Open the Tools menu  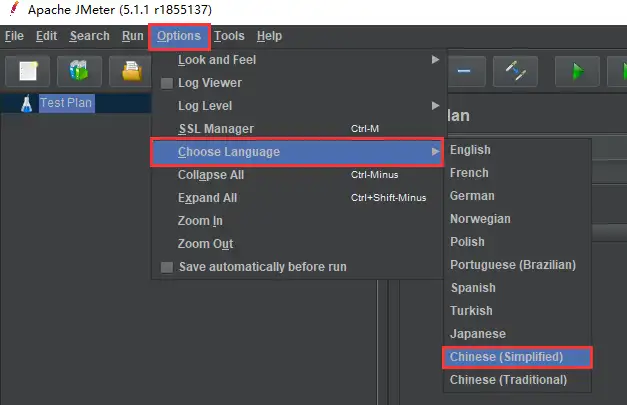pos(229,36)
